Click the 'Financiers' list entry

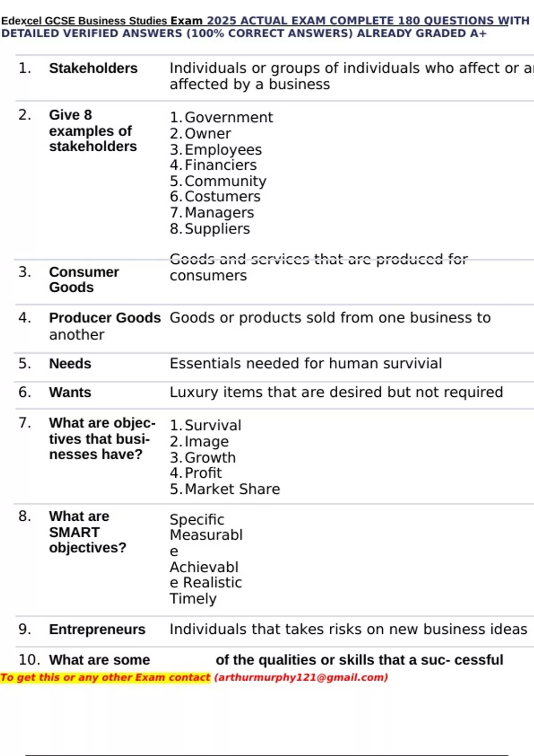point(220,165)
